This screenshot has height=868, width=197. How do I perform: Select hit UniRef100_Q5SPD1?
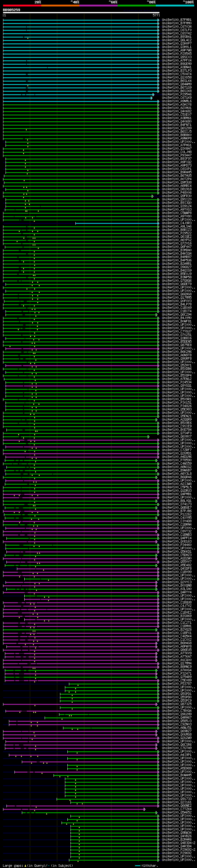coord(176,694)
